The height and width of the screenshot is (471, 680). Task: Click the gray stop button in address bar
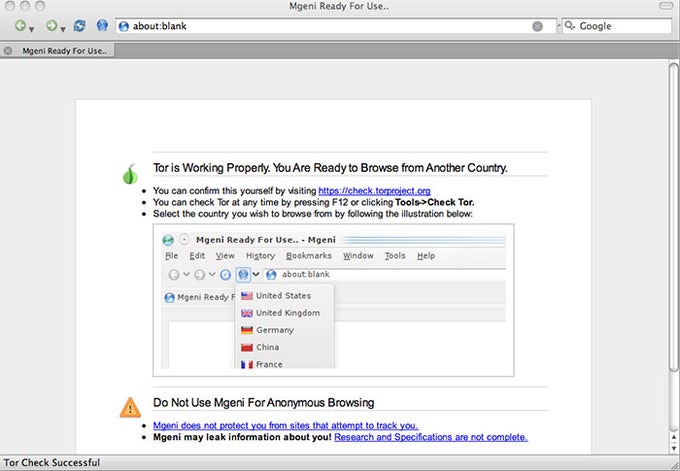(x=537, y=26)
